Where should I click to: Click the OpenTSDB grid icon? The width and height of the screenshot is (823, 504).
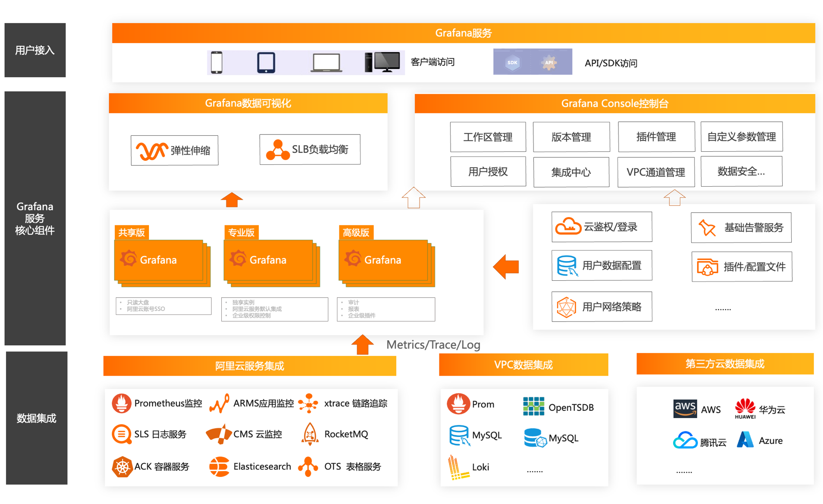(534, 406)
